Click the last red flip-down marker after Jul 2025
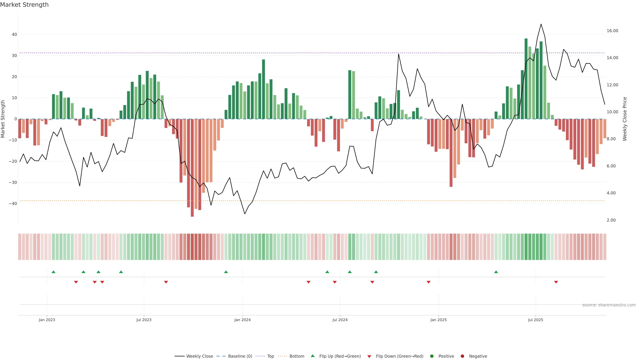Viewport: 644px width, 362px height. click(556, 282)
